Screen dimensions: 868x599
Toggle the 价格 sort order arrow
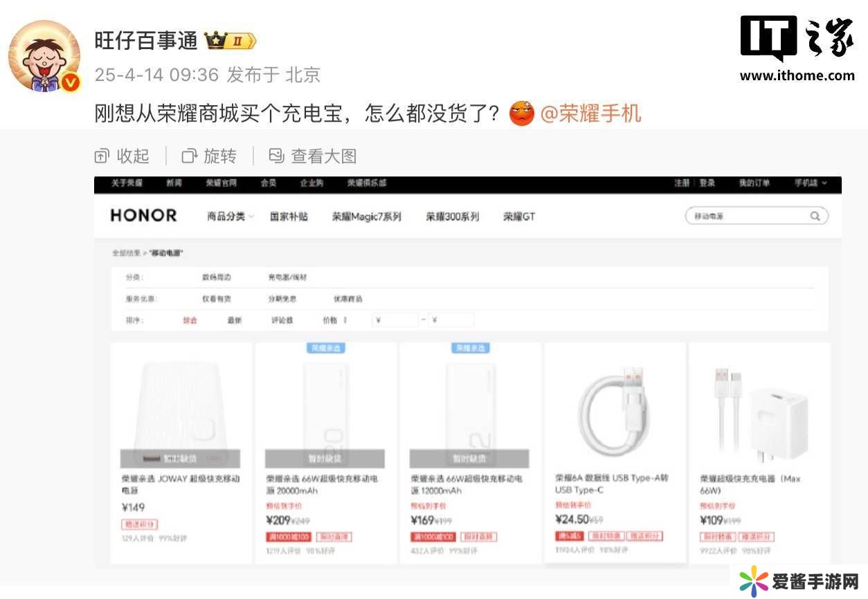coord(345,320)
